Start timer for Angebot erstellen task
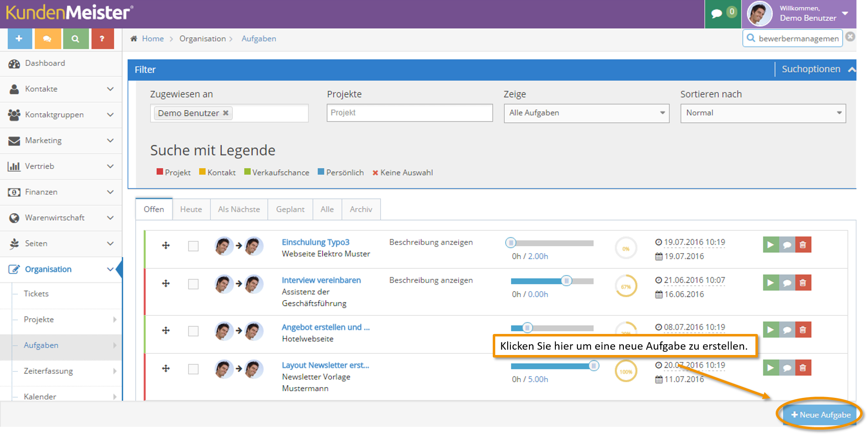868x435 pixels. pos(771,330)
